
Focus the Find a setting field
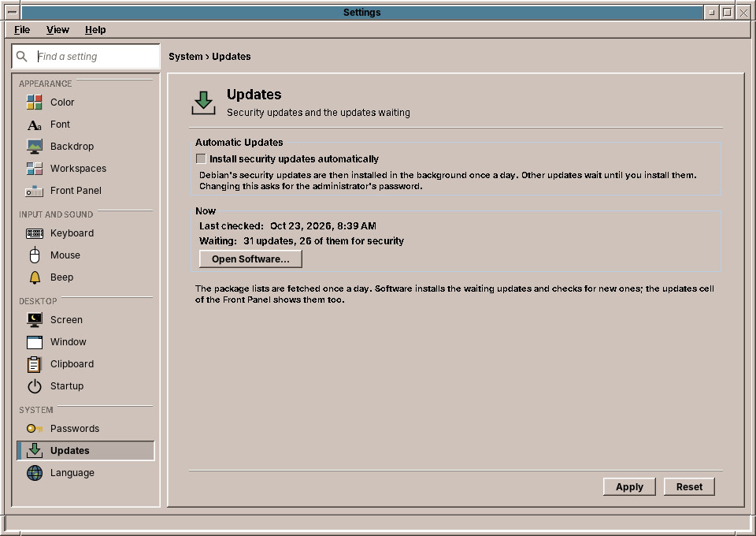(x=86, y=57)
